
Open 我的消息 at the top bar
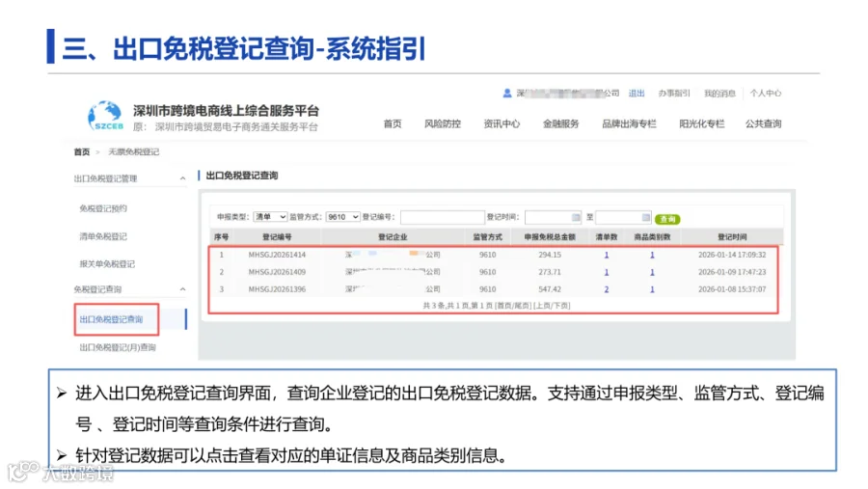click(719, 93)
